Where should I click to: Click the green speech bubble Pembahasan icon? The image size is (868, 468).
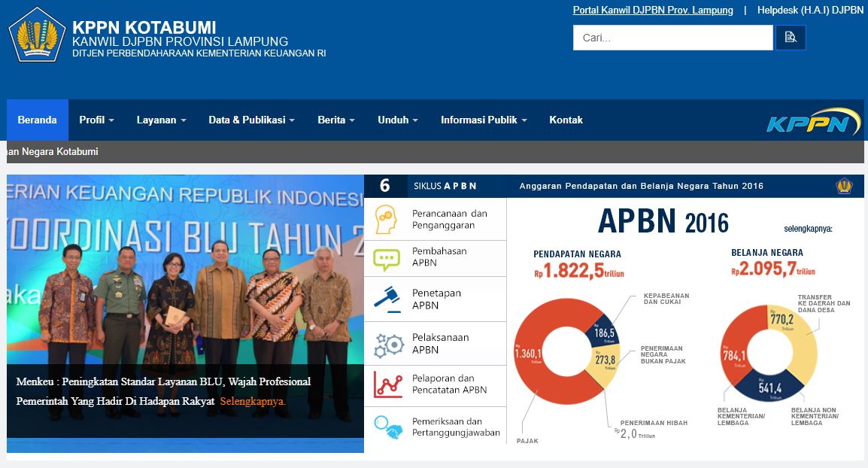[387, 259]
